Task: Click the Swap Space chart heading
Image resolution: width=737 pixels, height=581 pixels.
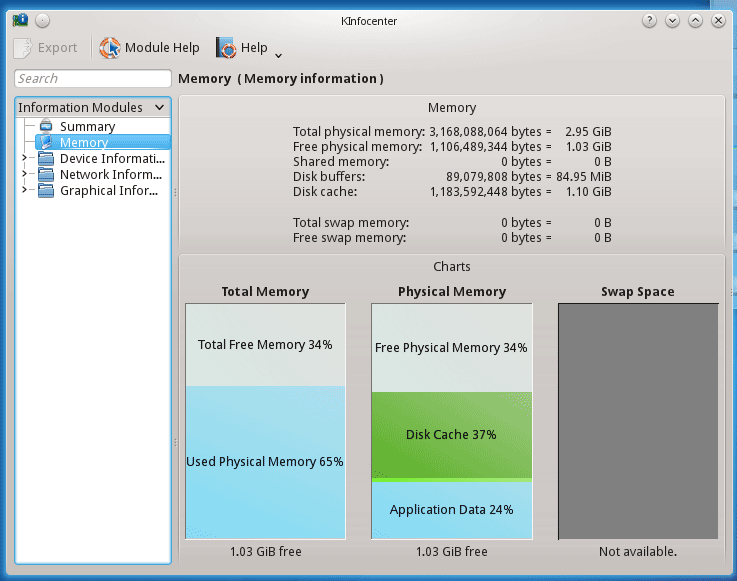Action: [638, 291]
